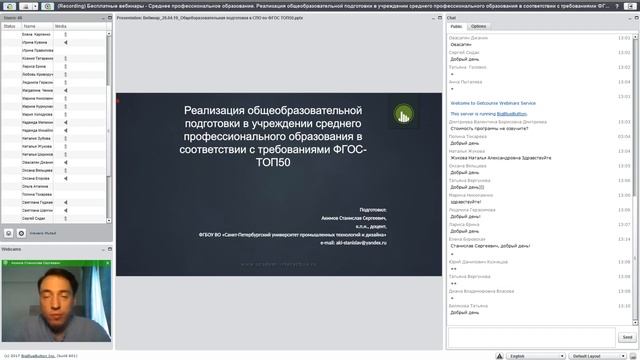Click chat message 'Стоимость программы не озвучите?'
Viewport: 640px width, 360px height.
pyautogui.click(x=489, y=129)
